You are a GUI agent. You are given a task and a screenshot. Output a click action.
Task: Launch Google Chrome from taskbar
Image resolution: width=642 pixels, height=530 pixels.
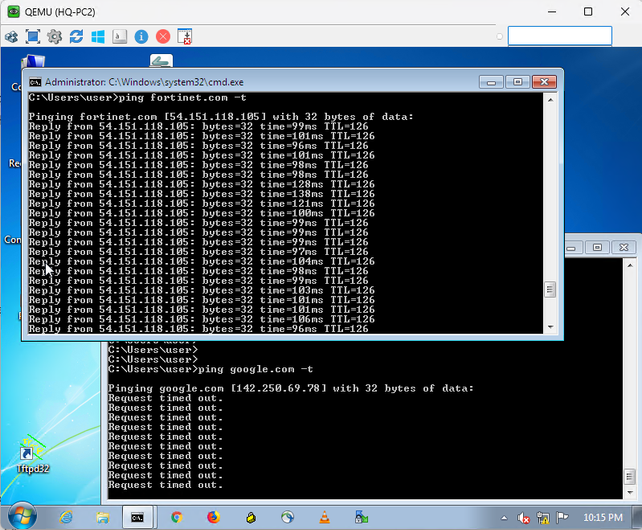176,518
